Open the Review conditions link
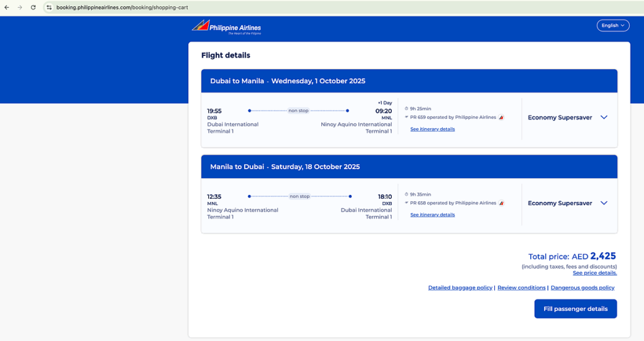This screenshot has width=644, height=341. tap(521, 288)
